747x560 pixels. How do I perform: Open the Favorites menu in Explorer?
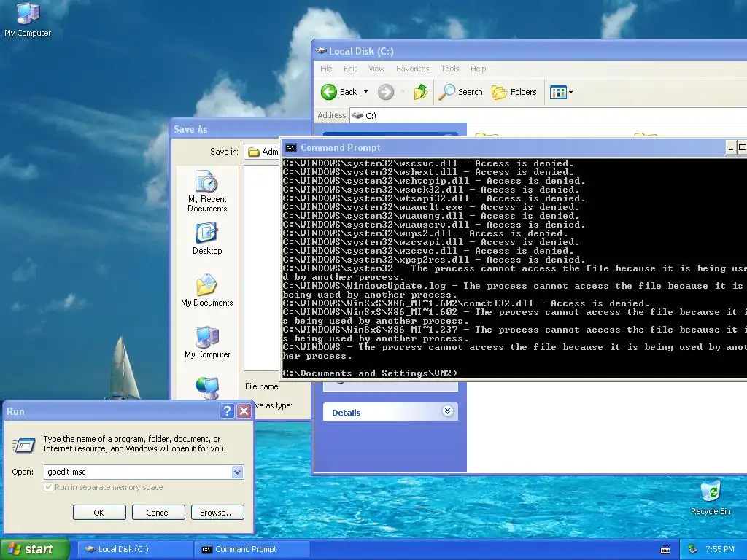click(x=413, y=69)
